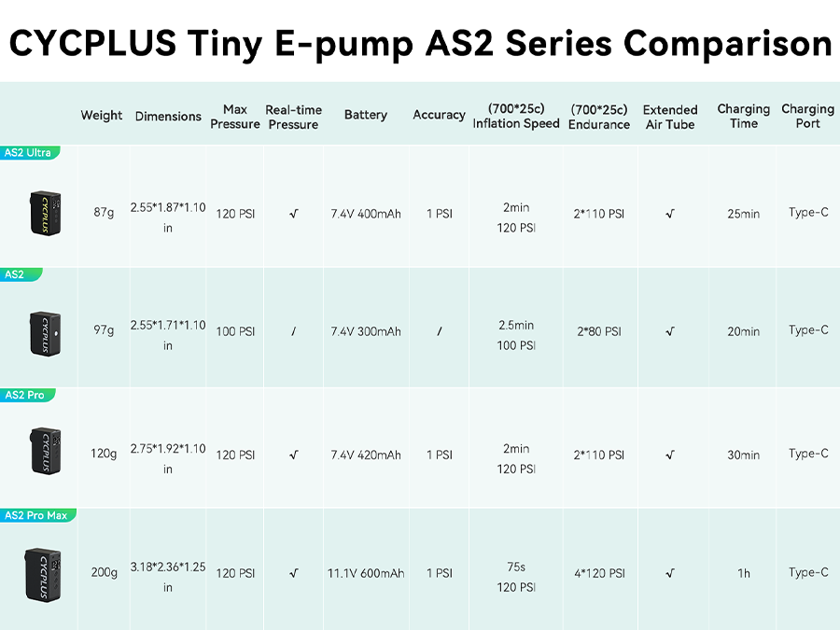Select the AS2 Pro Max row label tag
840x630 pixels.
pos(36,515)
